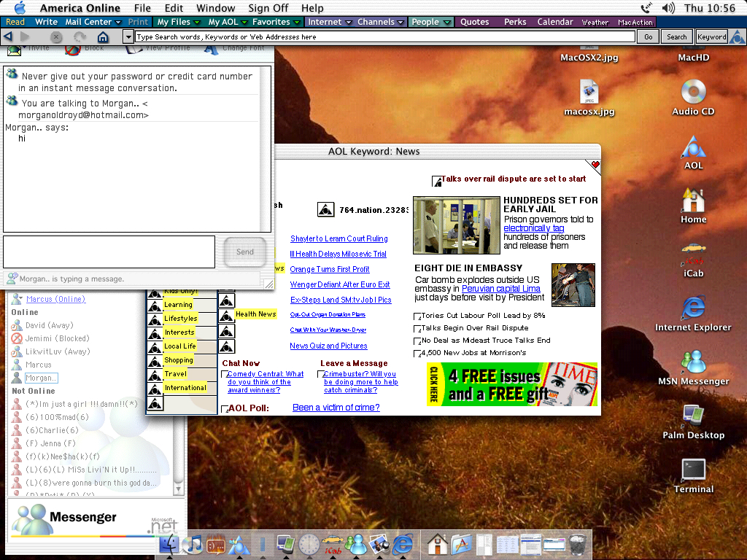Open the Audio CD desktop icon

pyautogui.click(x=693, y=93)
